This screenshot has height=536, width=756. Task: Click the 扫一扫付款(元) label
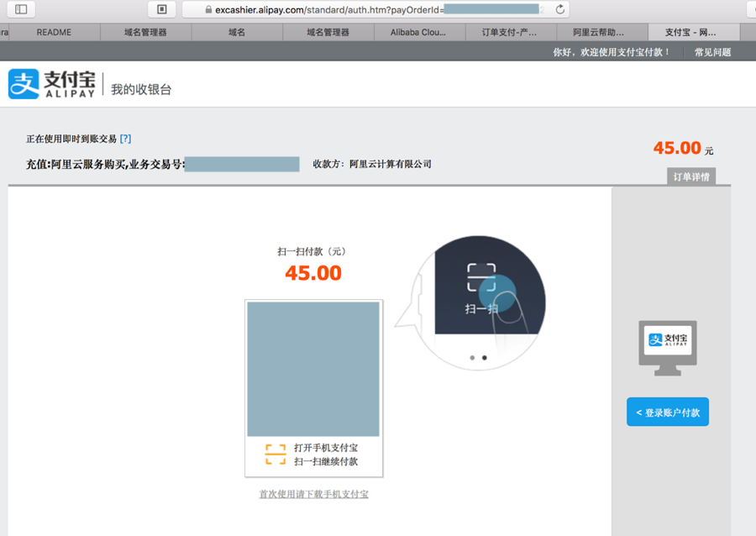tap(312, 251)
